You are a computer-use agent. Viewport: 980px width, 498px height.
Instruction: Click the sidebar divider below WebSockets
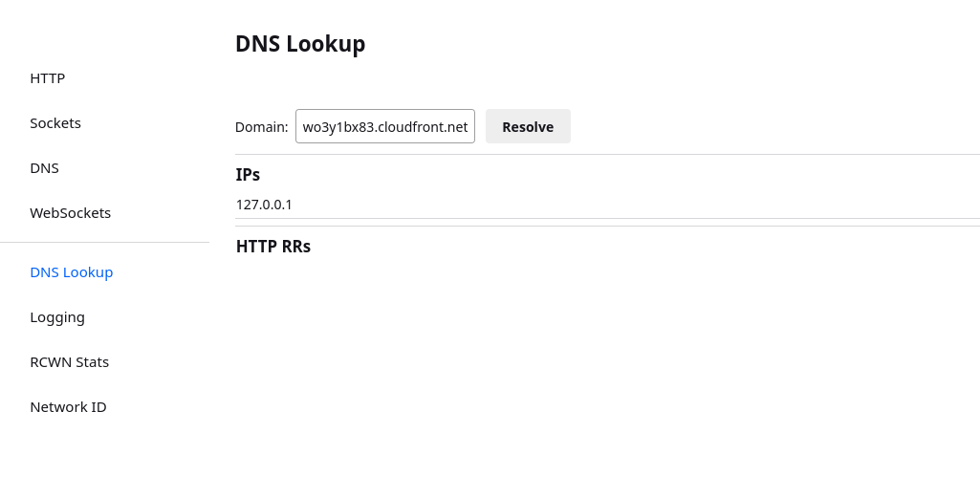pos(104,243)
